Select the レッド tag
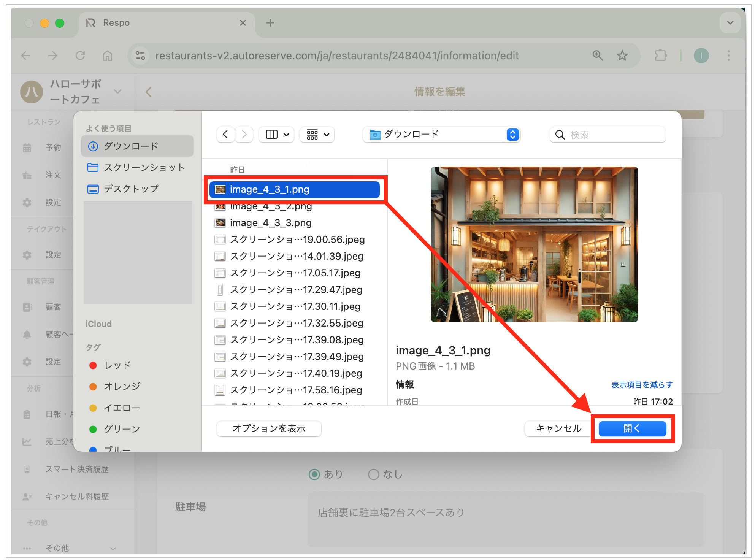 click(x=110, y=365)
